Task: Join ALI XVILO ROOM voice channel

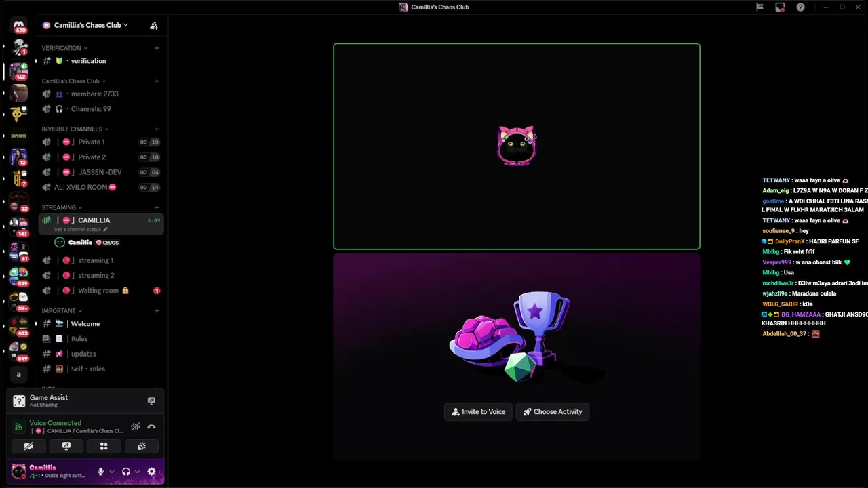Action: (x=100, y=187)
